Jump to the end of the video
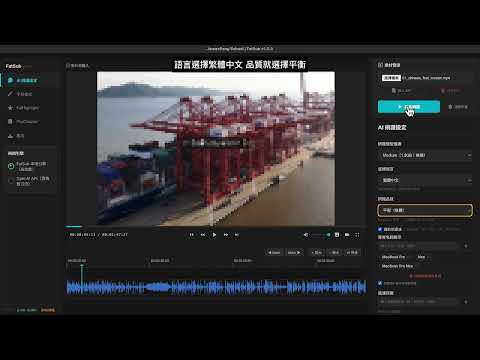 pyautogui.click(x=237, y=235)
